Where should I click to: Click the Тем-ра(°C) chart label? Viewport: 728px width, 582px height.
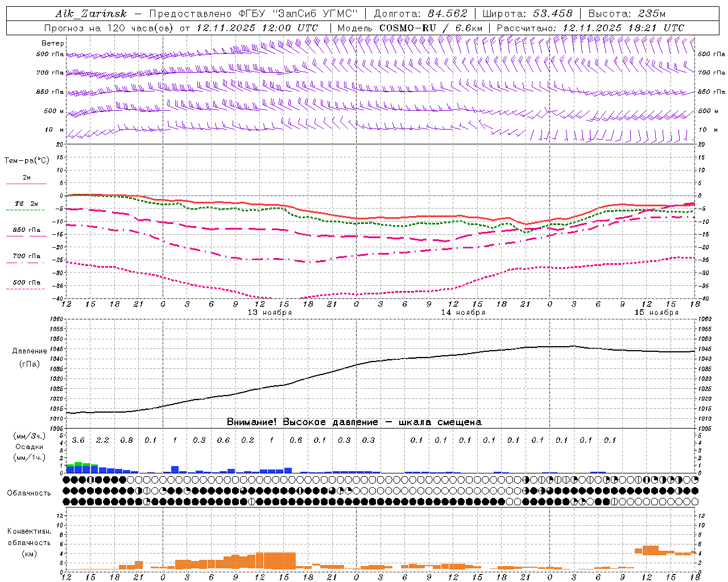[x=27, y=161]
